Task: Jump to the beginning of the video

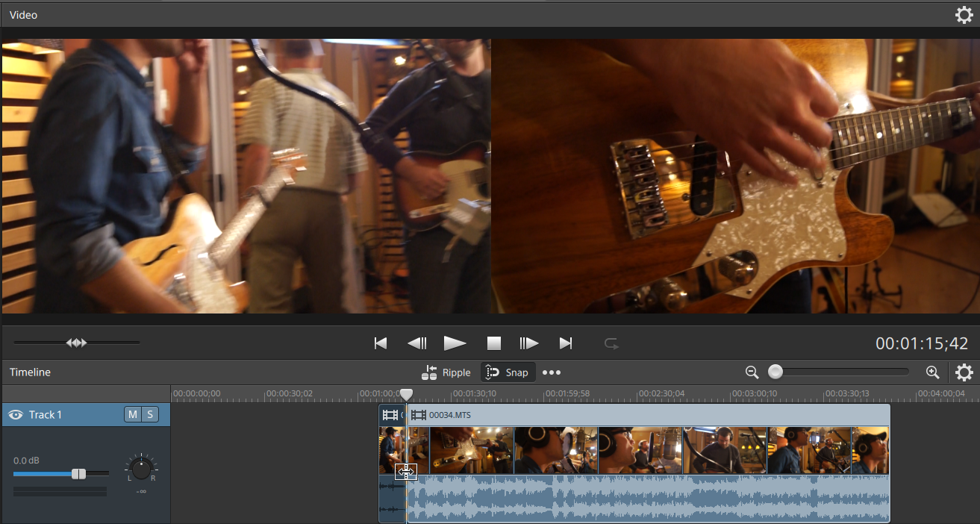Action: point(381,343)
